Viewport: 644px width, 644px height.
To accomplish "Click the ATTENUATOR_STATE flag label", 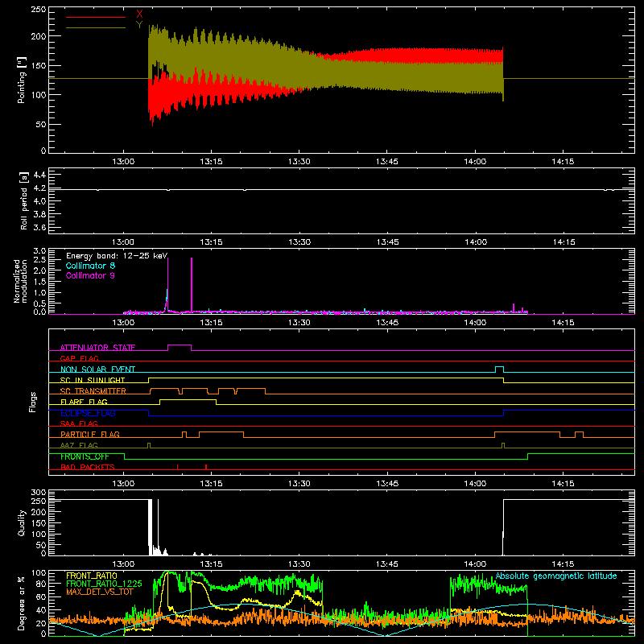I will pyautogui.click(x=97, y=348).
